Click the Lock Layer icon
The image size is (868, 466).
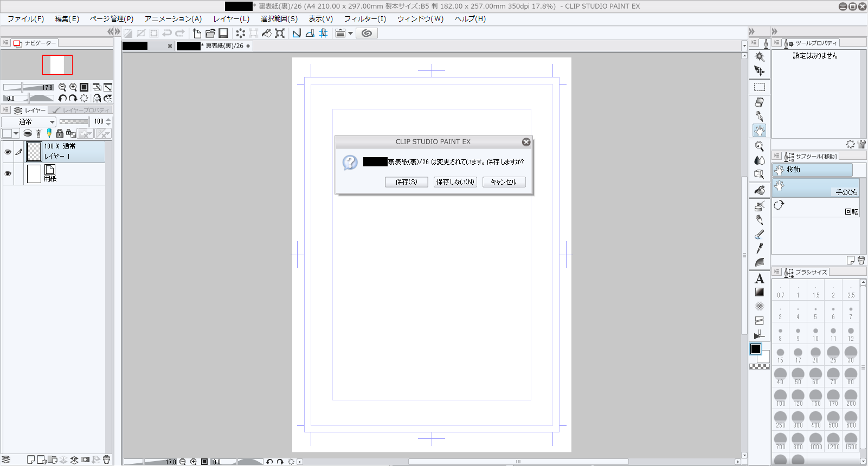coord(60,133)
